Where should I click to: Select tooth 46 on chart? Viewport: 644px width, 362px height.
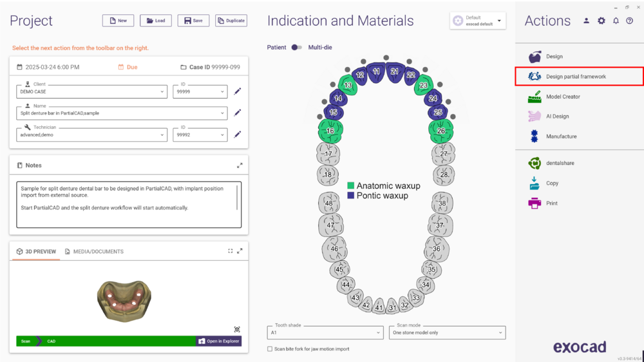pyautogui.click(x=334, y=249)
